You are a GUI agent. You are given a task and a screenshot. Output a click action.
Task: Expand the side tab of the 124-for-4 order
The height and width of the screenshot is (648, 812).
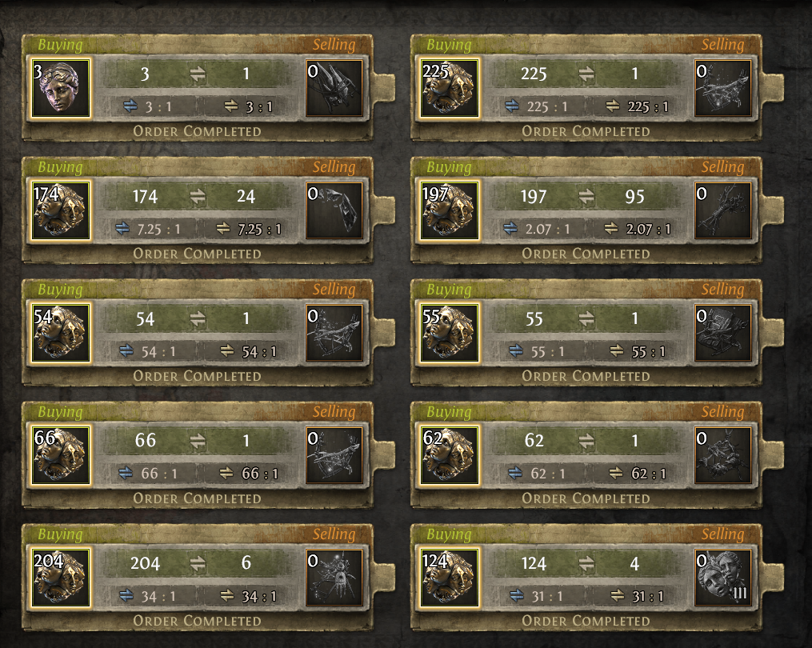(x=772, y=578)
